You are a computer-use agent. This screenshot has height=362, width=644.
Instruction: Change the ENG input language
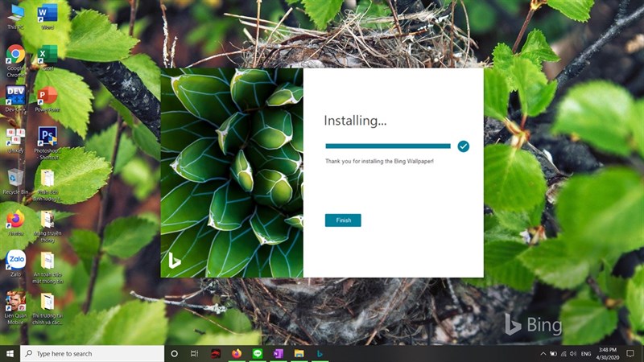[586, 353]
